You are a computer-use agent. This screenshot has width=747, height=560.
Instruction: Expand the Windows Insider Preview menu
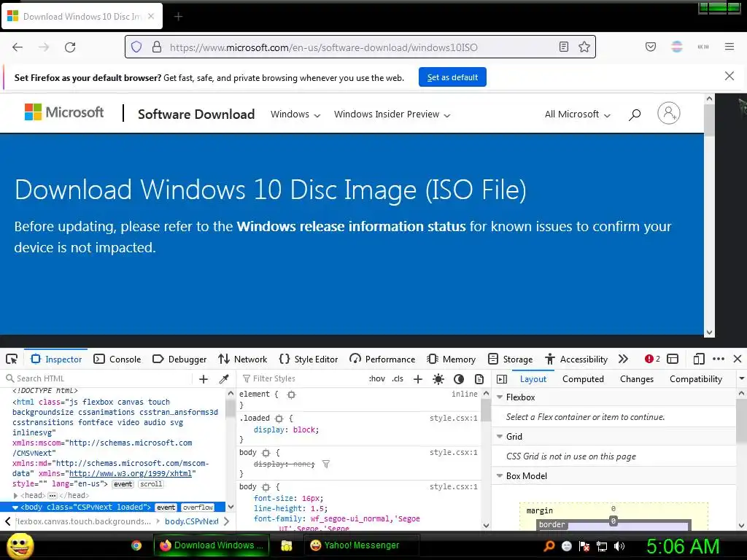(392, 114)
